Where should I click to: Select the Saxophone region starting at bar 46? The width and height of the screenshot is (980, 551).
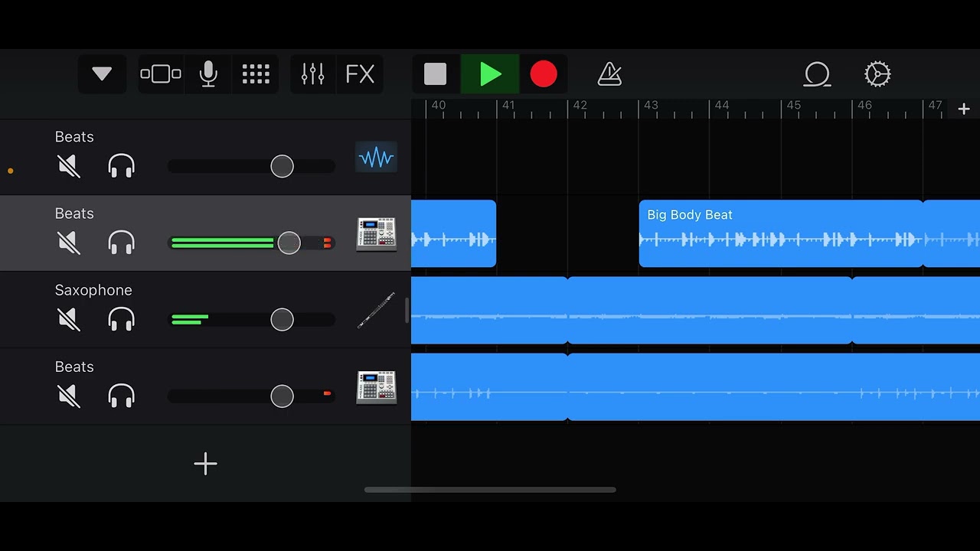916,310
